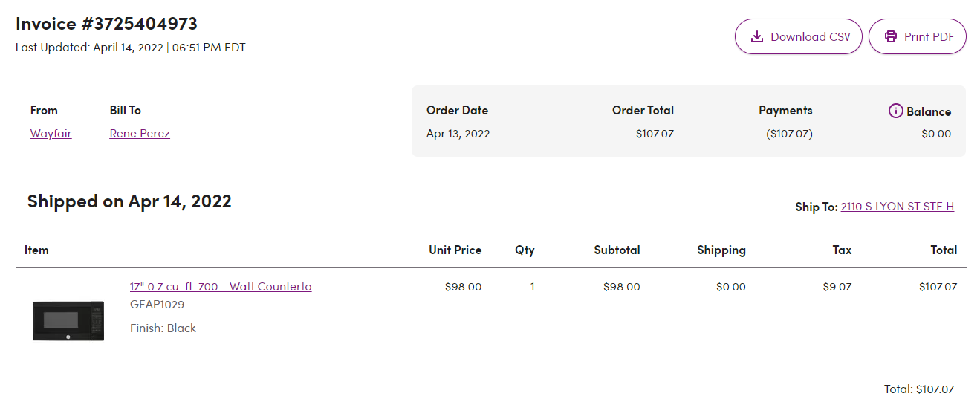
Task: Click the Tax column header
Action: (x=843, y=250)
